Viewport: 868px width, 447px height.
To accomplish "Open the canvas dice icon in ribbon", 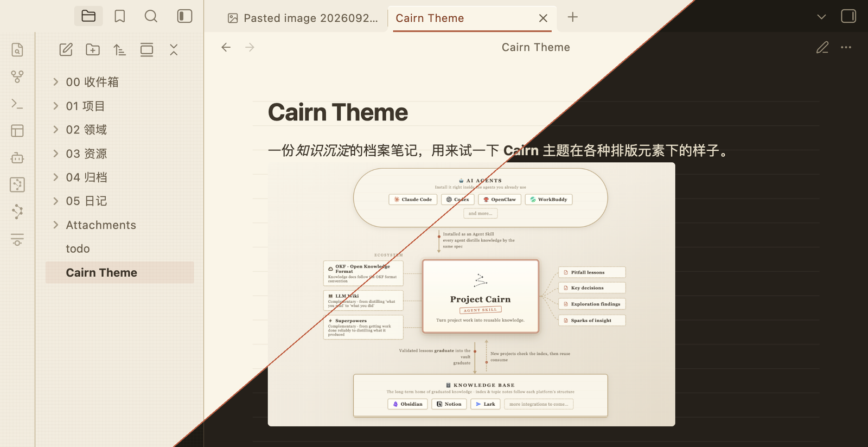I will click(17, 185).
